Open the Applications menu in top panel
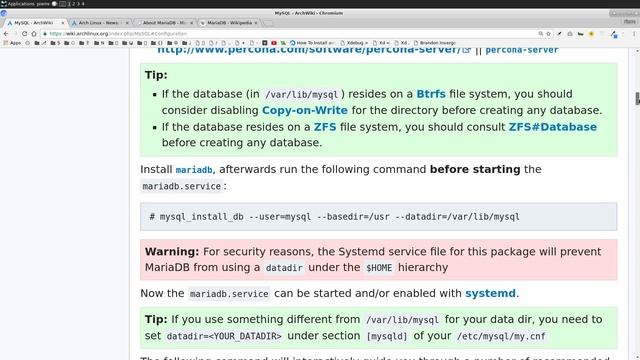The image size is (640, 360). (18, 4)
